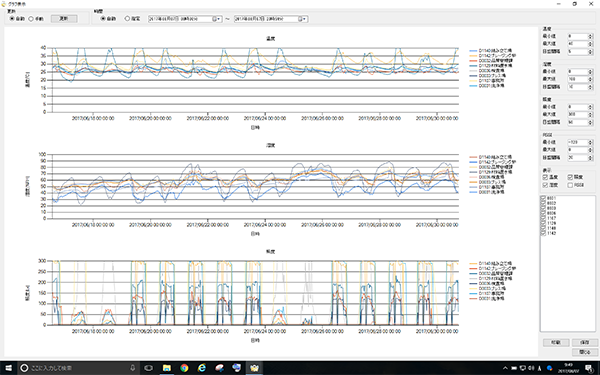Screen dimensions: 600x375
Task: Toggle the 照度 display checkbox
Action: click(x=570, y=177)
